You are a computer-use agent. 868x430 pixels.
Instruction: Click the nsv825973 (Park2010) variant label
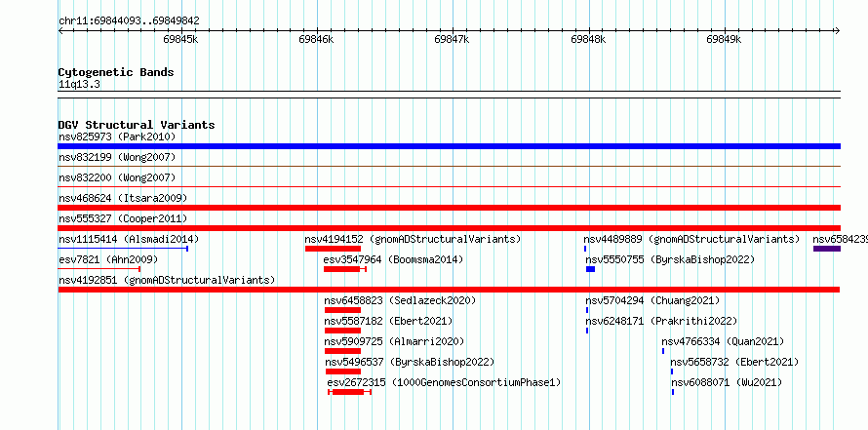(x=117, y=137)
